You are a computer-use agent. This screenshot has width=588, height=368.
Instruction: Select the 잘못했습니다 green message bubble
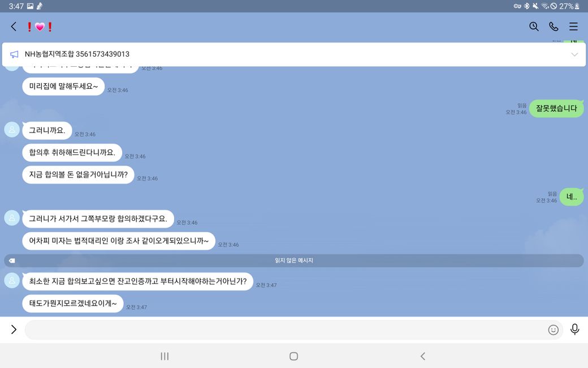click(556, 109)
